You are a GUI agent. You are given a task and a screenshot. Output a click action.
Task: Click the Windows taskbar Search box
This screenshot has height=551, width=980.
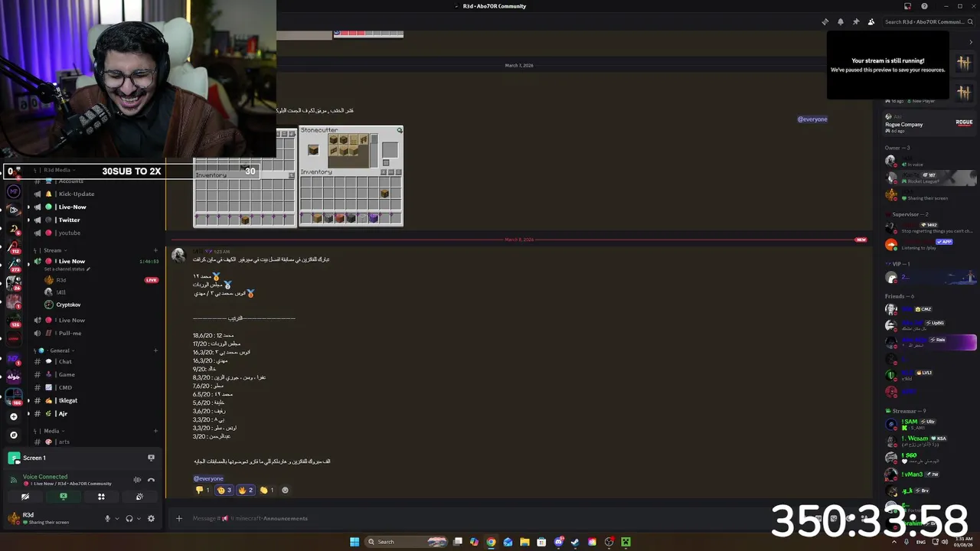click(406, 542)
